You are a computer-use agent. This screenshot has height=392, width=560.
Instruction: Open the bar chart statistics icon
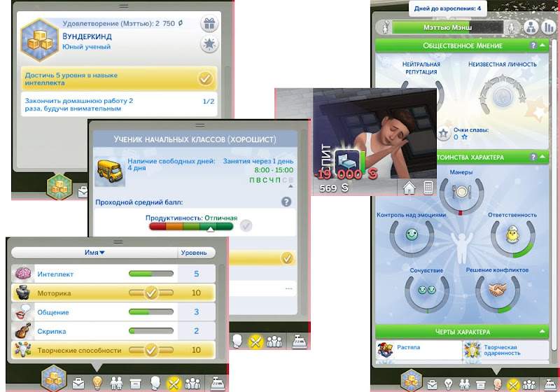click(549, 27)
